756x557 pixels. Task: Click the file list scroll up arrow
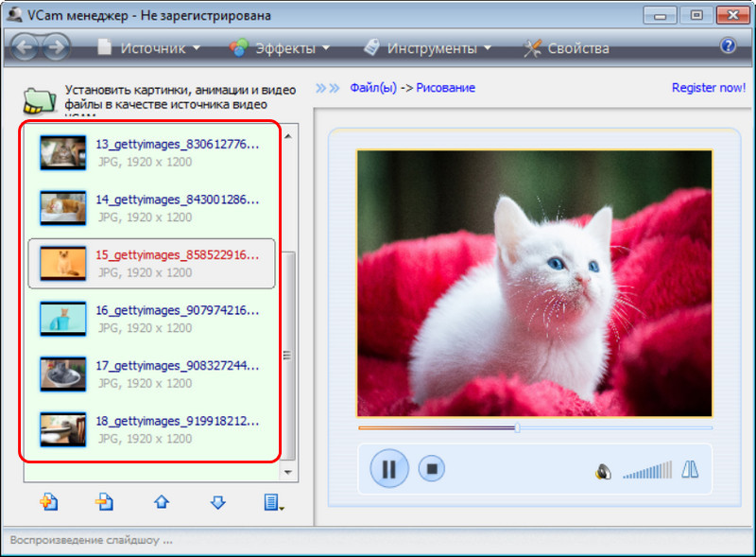pyautogui.click(x=288, y=136)
